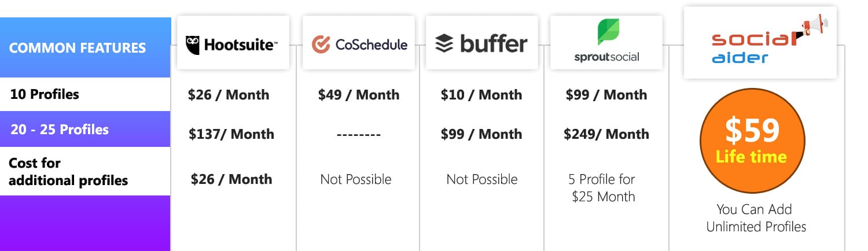The width and height of the screenshot is (868, 251).
Task: Click the You Can Add Unlimited Profiles text
Action: [x=756, y=218]
